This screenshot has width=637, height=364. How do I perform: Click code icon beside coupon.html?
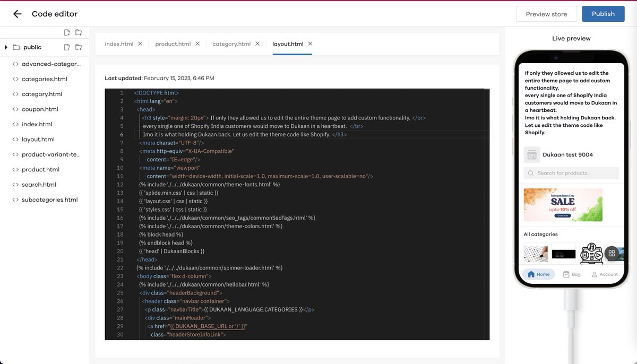pos(16,109)
